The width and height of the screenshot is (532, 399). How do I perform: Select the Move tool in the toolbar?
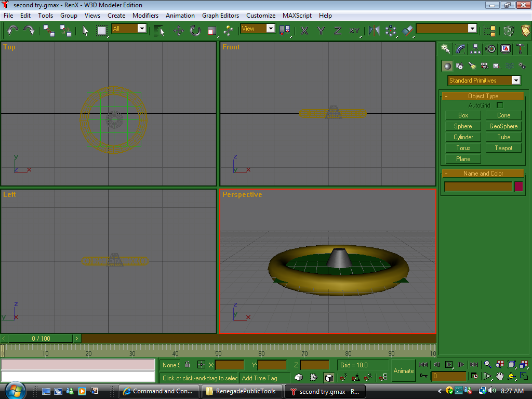[179, 30]
